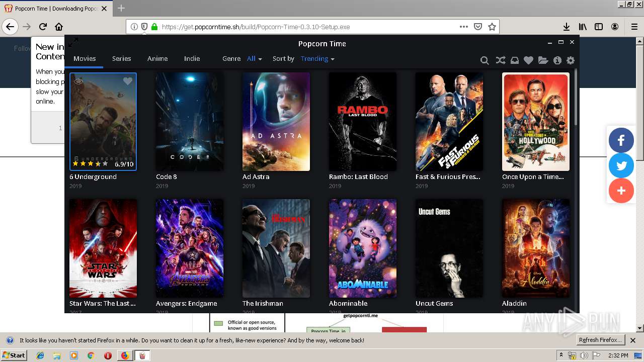Open Favorites heart icon in toolbar

528,60
